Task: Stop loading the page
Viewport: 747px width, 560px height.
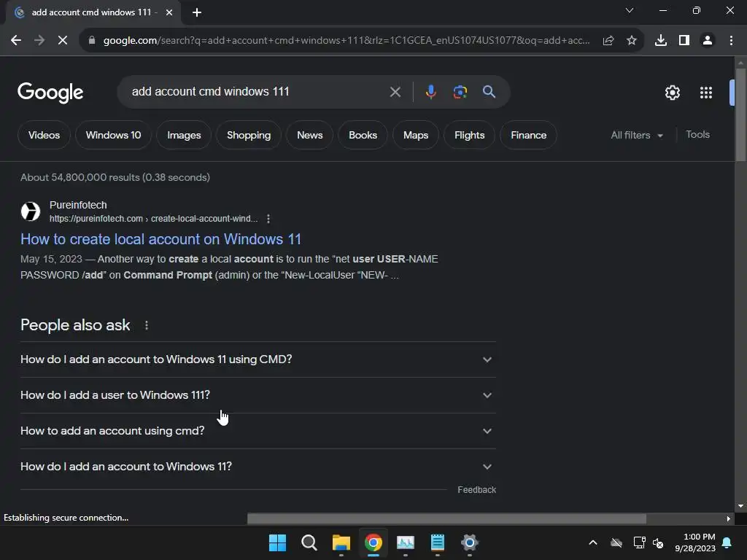Action: tap(63, 41)
